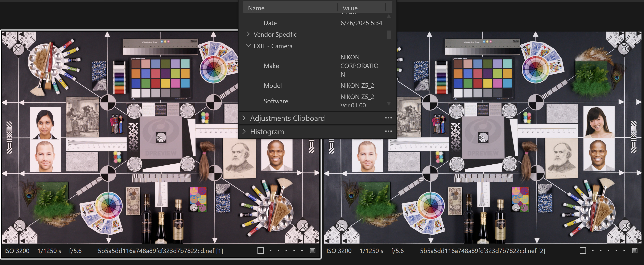Set a three-star rating on variant [1]
Image resolution: width=644 pixels, height=265 pixels.
(286, 250)
